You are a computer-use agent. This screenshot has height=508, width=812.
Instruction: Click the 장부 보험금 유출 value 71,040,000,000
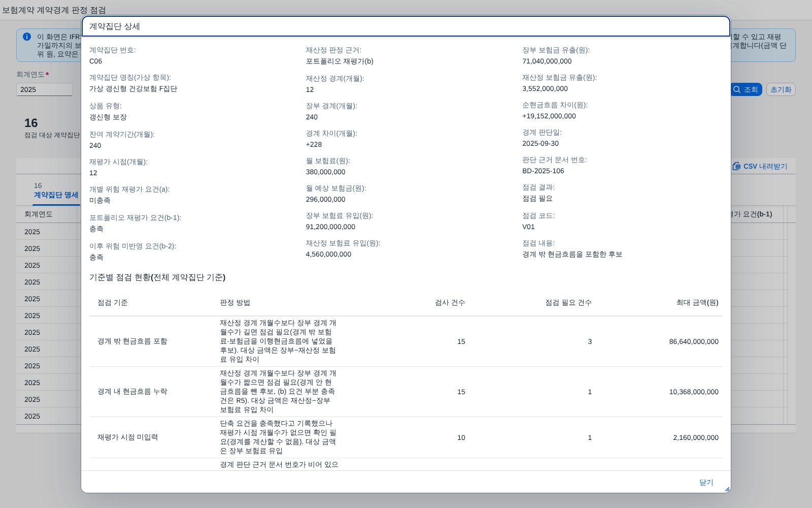(547, 61)
